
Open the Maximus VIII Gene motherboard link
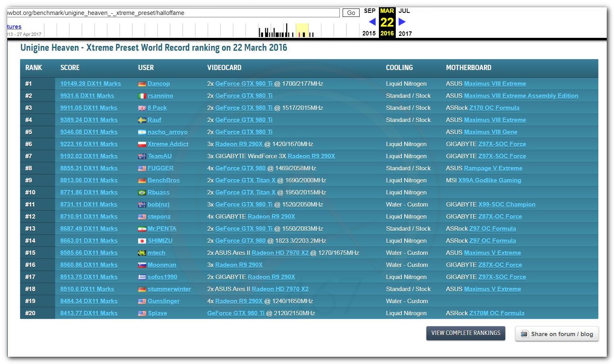[491, 132]
